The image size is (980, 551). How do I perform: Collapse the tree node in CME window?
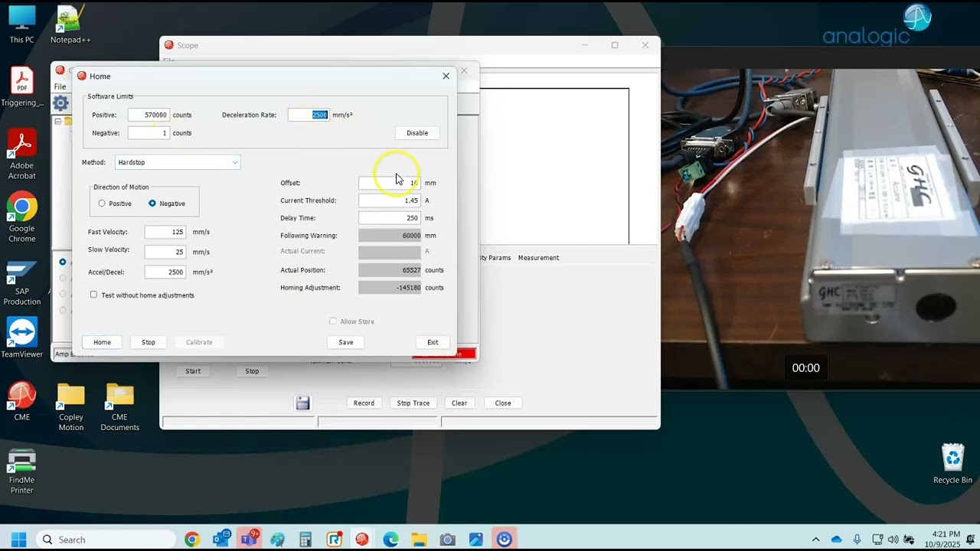57,121
